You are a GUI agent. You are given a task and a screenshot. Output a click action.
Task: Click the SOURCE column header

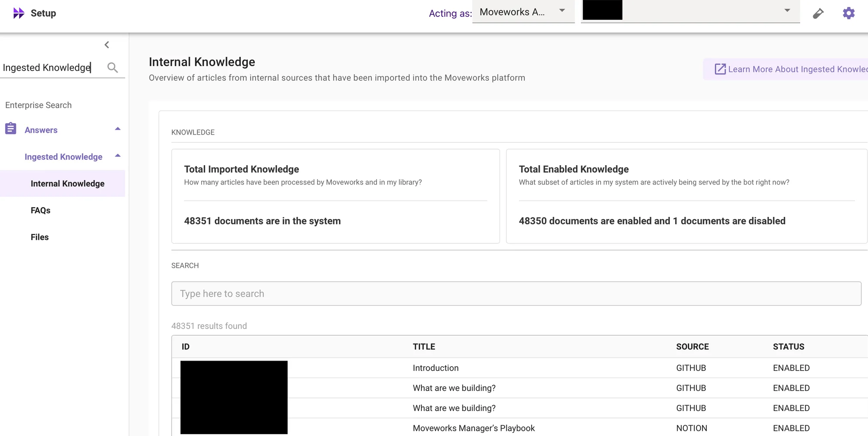692,347
